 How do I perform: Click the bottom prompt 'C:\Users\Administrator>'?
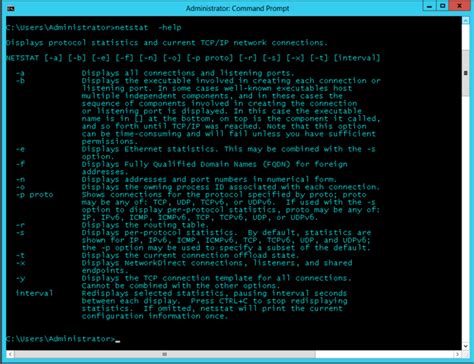[x=60, y=339]
